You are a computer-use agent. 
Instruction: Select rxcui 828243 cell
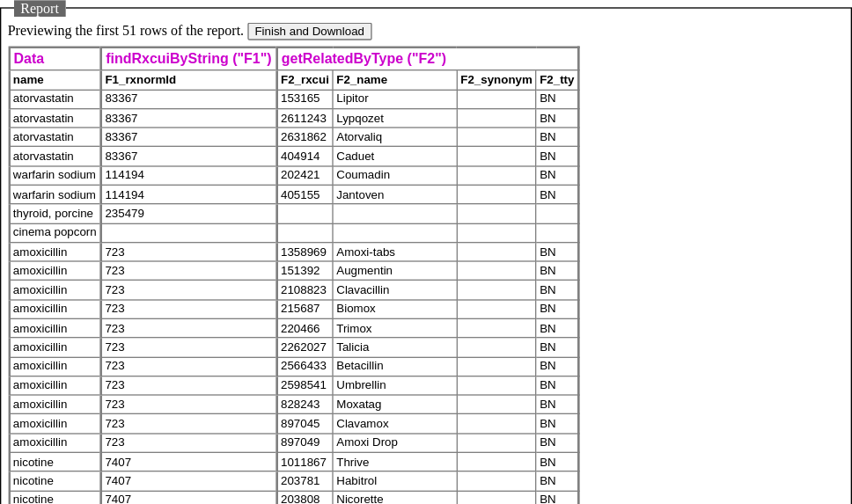click(305, 405)
